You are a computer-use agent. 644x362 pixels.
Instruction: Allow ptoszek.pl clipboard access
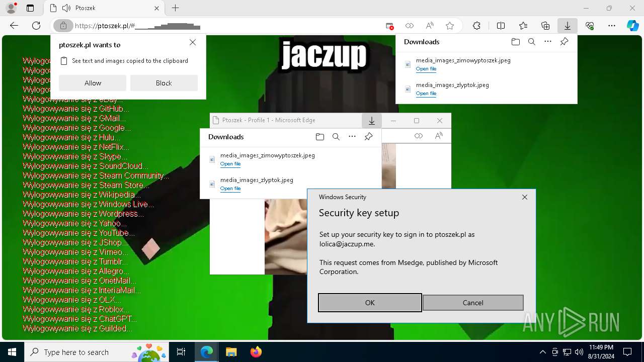point(93,83)
